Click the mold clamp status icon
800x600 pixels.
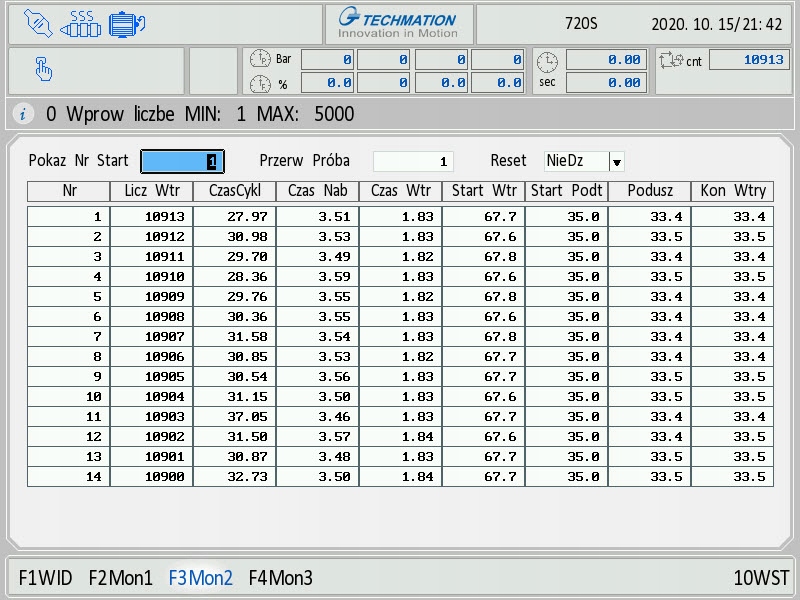coord(37,24)
